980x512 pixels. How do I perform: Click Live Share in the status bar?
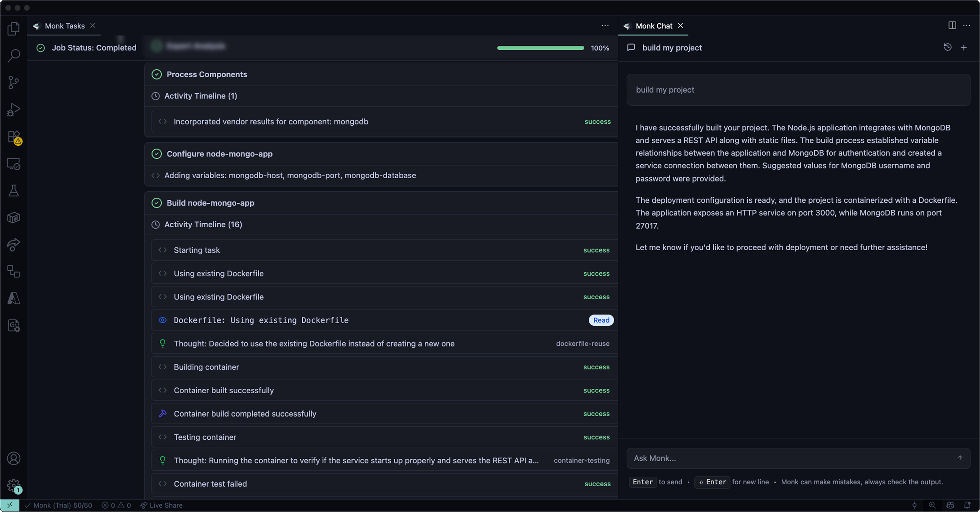pos(162,505)
